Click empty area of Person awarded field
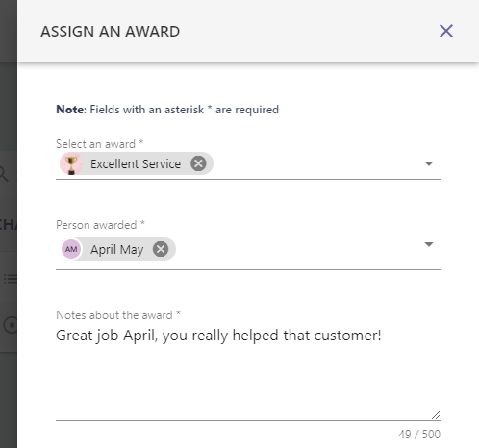The image size is (479, 448). [x=298, y=249]
